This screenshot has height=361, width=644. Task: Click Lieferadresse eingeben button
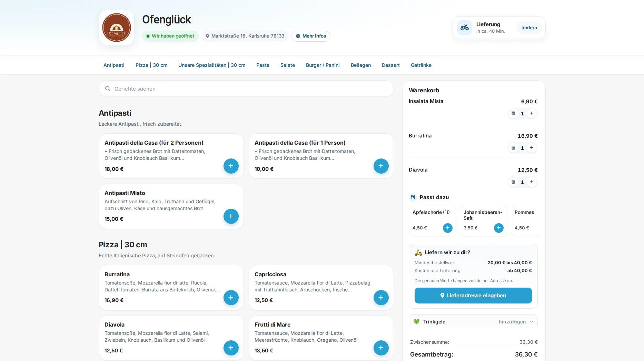coord(473,296)
